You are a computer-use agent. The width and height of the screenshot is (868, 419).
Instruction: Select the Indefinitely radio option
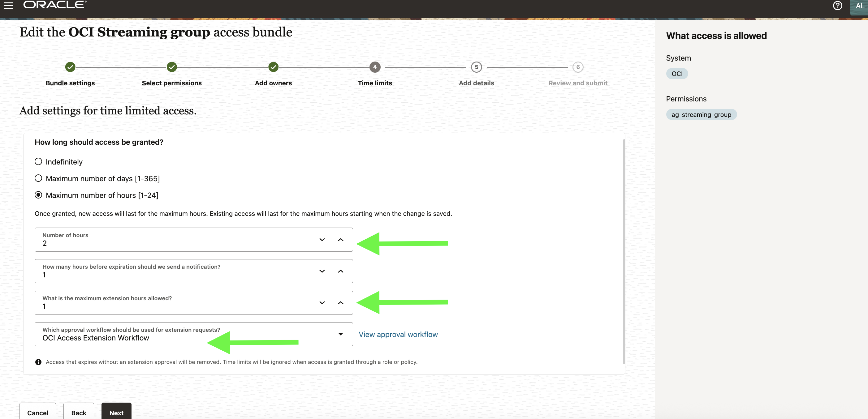pos(38,161)
